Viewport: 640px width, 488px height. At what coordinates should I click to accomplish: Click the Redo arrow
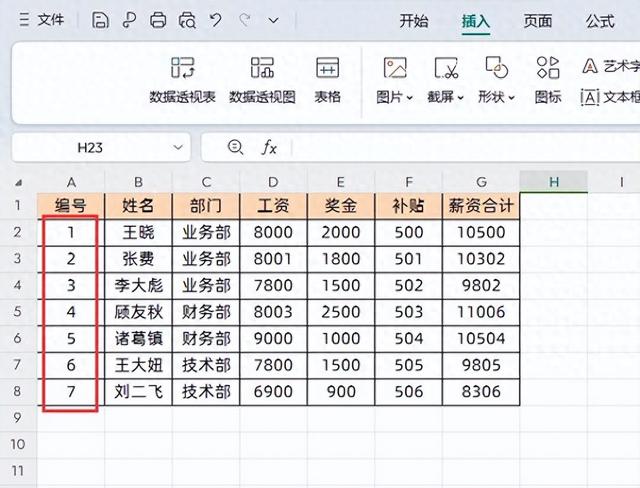245,20
